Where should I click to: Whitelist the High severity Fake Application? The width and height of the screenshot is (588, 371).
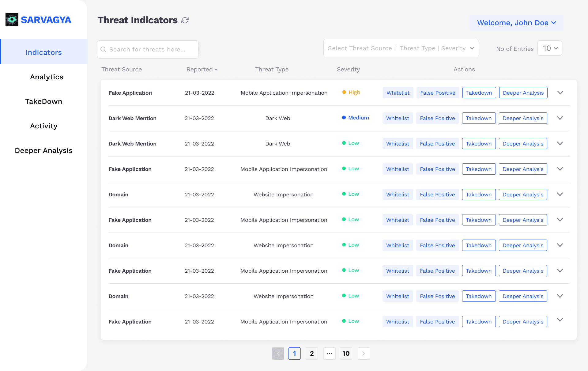(x=398, y=93)
